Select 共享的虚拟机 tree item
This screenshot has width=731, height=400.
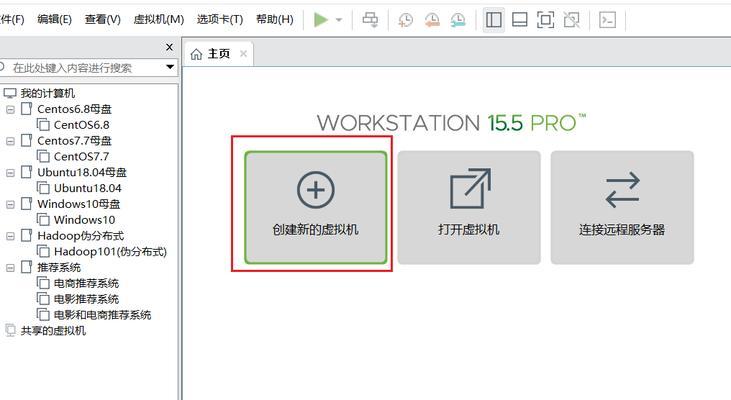tap(53, 331)
